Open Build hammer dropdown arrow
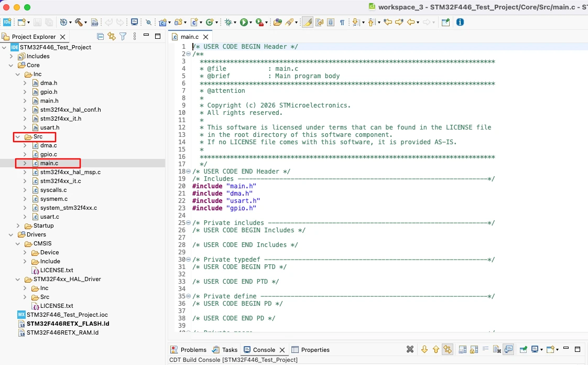This screenshot has height=365, width=588. click(85, 23)
